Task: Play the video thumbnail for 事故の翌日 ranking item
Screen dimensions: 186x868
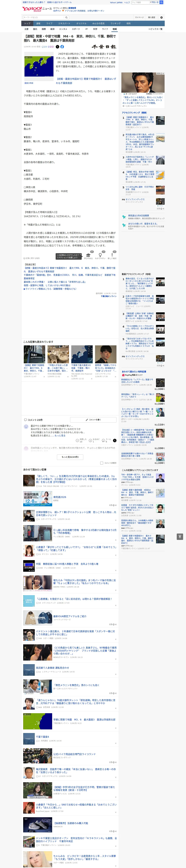Action: pos(160,282)
